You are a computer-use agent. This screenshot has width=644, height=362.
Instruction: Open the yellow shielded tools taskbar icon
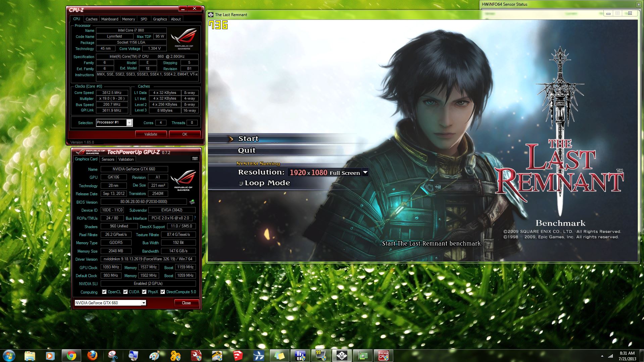click(175, 355)
